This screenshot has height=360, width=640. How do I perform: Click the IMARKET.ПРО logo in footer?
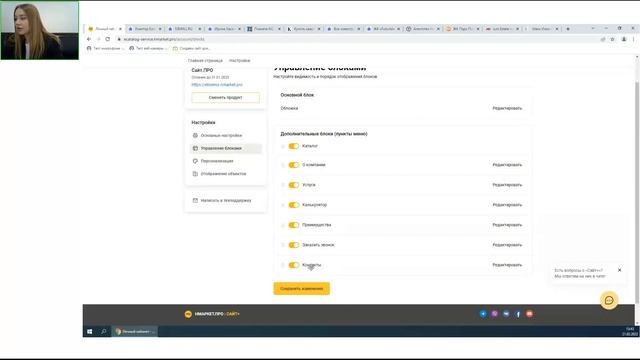tap(212, 314)
